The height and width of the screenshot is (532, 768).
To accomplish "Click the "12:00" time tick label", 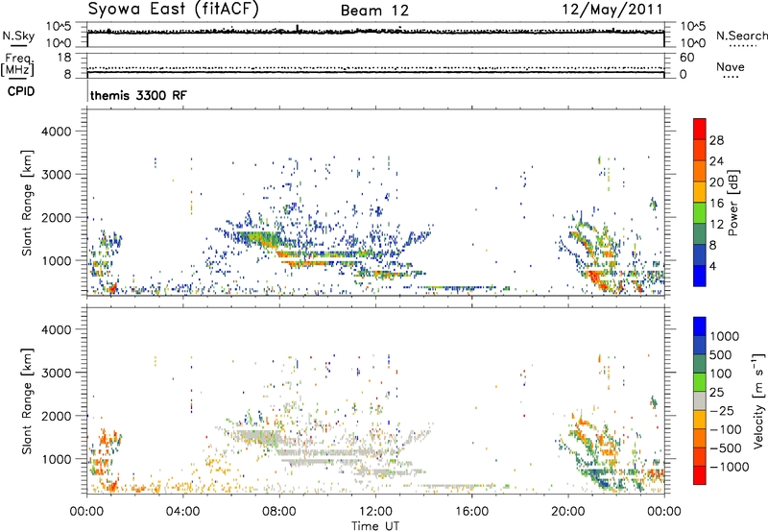I will pyautogui.click(x=375, y=512).
